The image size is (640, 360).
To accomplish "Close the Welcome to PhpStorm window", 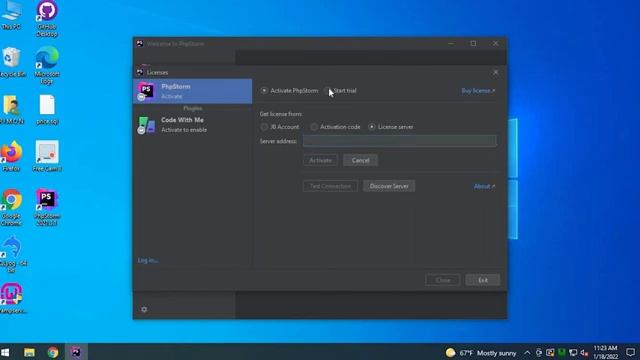I will [x=496, y=43].
